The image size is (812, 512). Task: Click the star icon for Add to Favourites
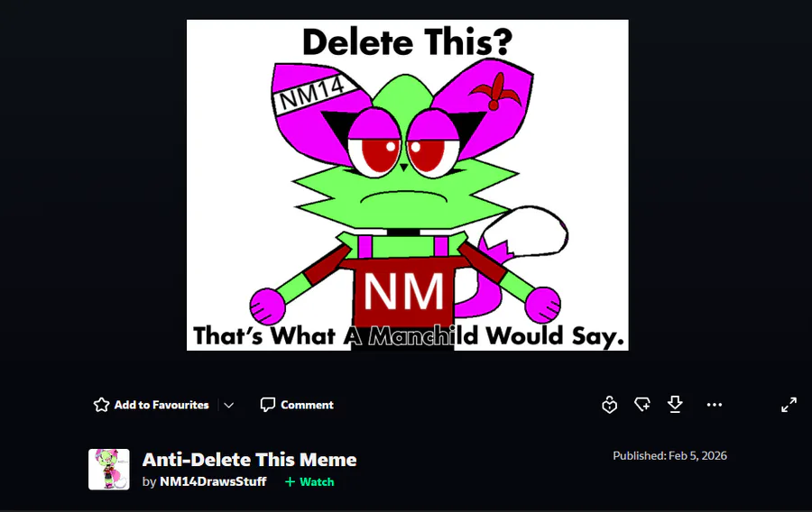click(x=101, y=405)
